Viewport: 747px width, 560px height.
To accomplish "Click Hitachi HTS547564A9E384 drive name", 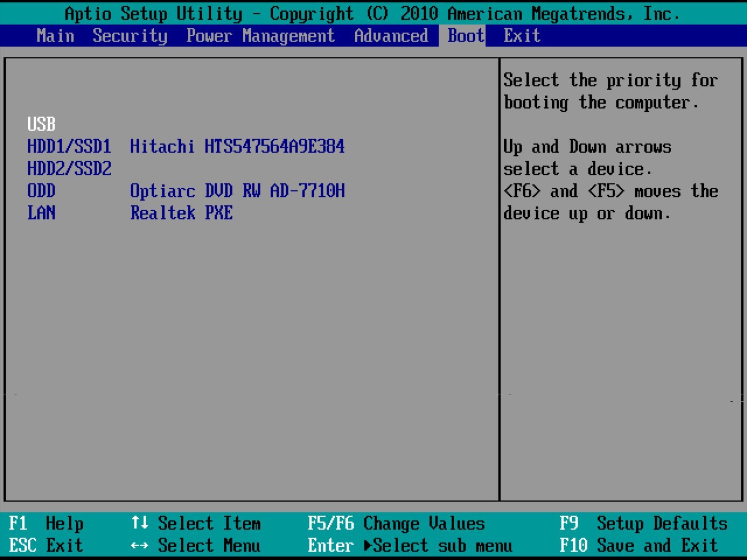I will [x=237, y=146].
